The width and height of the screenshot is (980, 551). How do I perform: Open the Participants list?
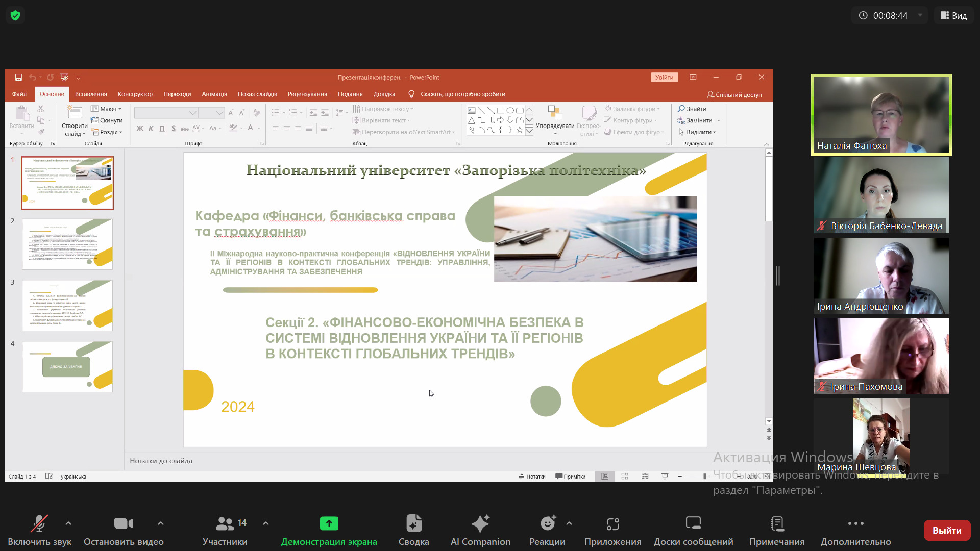coord(225,524)
